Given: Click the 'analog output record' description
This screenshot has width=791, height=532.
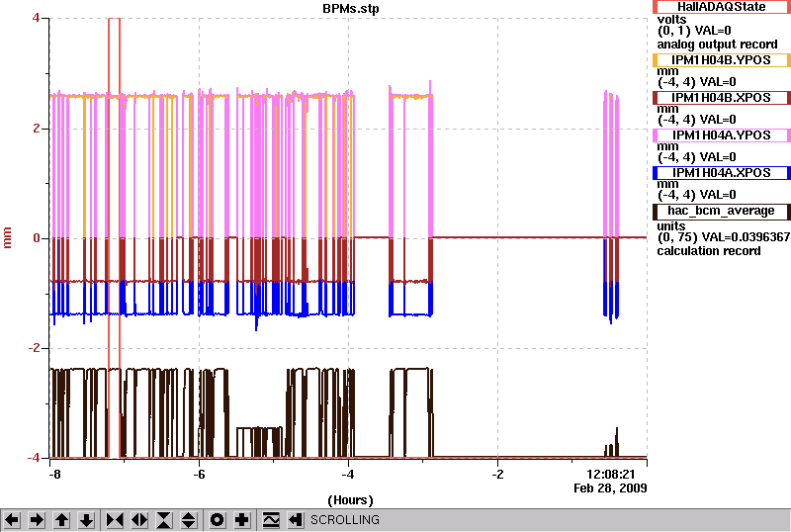Looking at the screenshot, I should point(718,44).
